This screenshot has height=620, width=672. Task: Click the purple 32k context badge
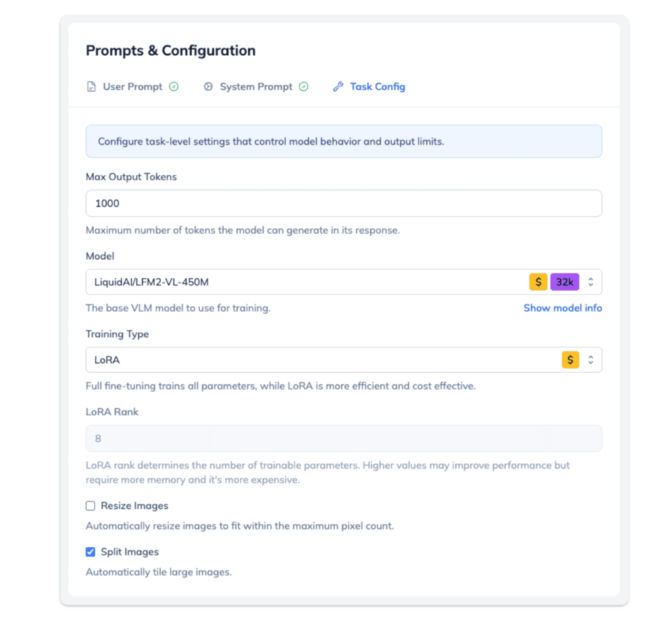(x=565, y=281)
